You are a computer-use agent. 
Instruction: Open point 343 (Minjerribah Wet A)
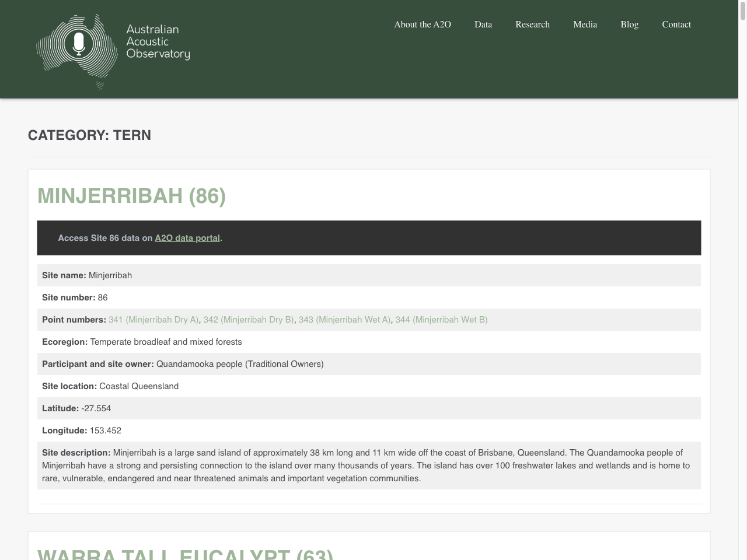(x=344, y=320)
